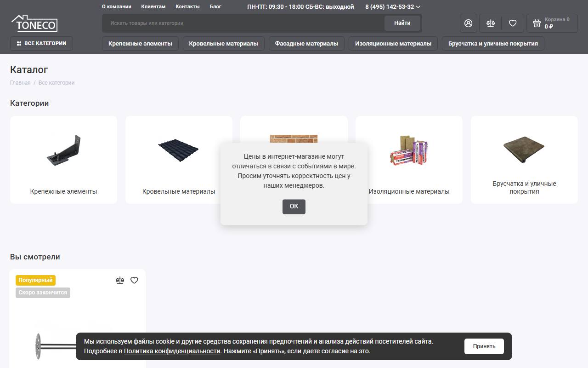Click the Популярный product badge
588x368 pixels.
click(36, 280)
